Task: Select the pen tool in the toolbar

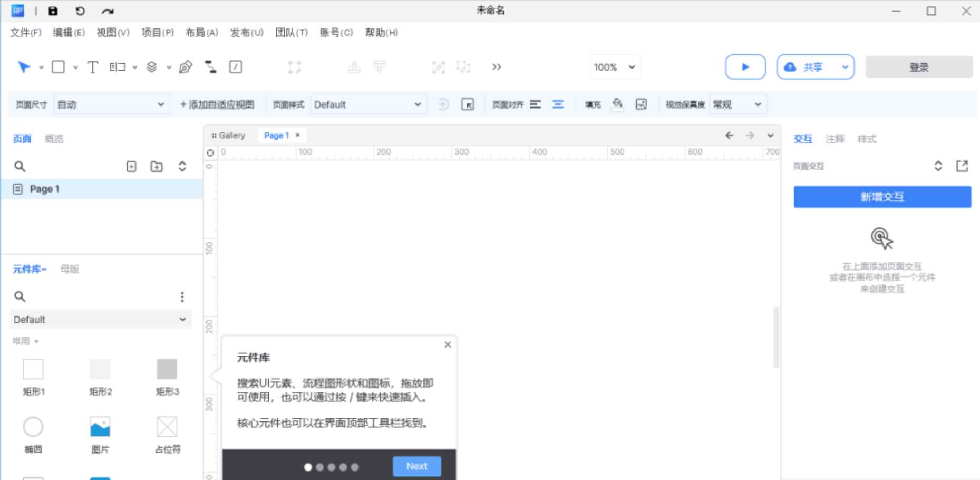Action: (184, 67)
